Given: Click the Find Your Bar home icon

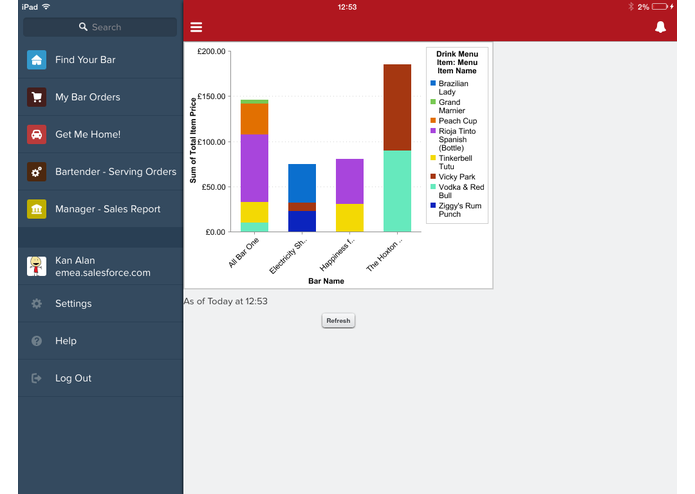Looking at the screenshot, I should [36, 60].
